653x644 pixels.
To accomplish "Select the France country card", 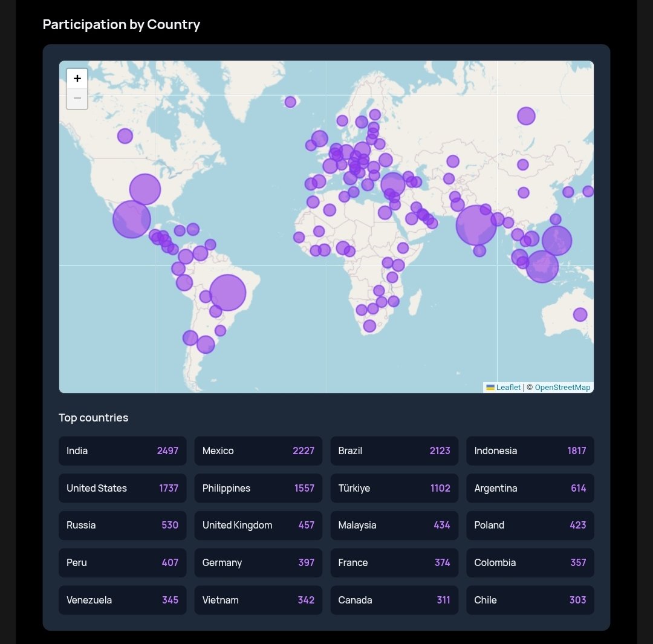I will (x=394, y=563).
